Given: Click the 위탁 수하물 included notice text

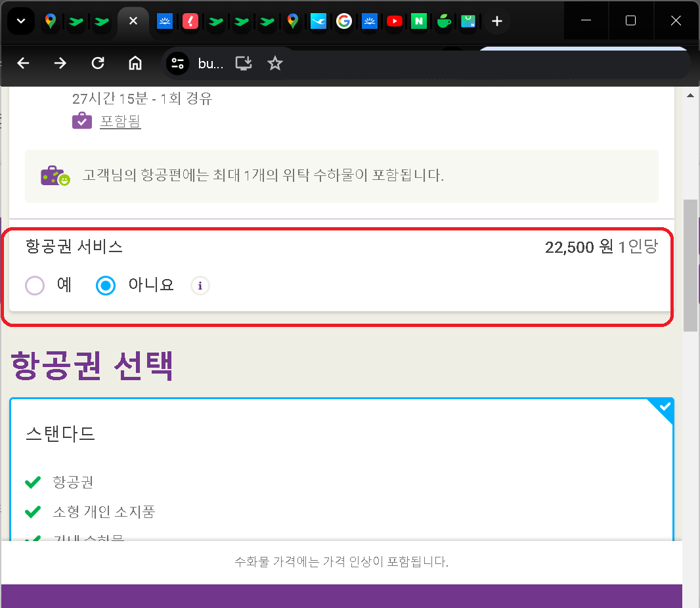Looking at the screenshot, I should [263, 175].
